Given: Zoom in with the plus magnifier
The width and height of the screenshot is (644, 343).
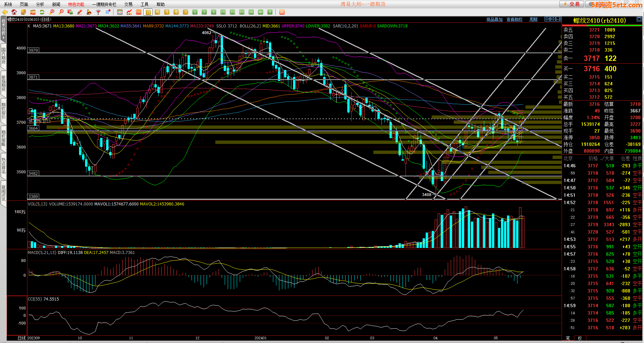Looking at the screenshot, I should [52, 12].
